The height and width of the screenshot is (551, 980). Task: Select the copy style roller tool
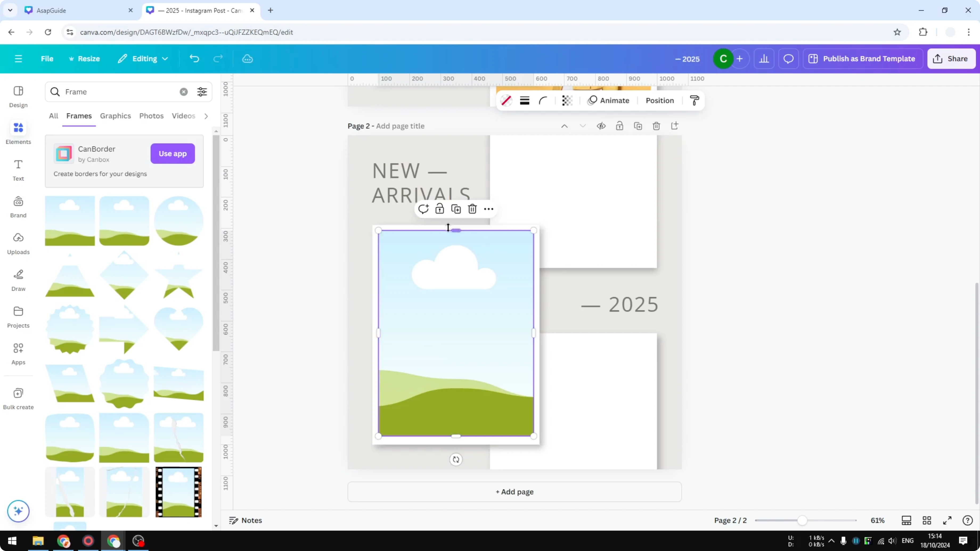[x=694, y=100]
